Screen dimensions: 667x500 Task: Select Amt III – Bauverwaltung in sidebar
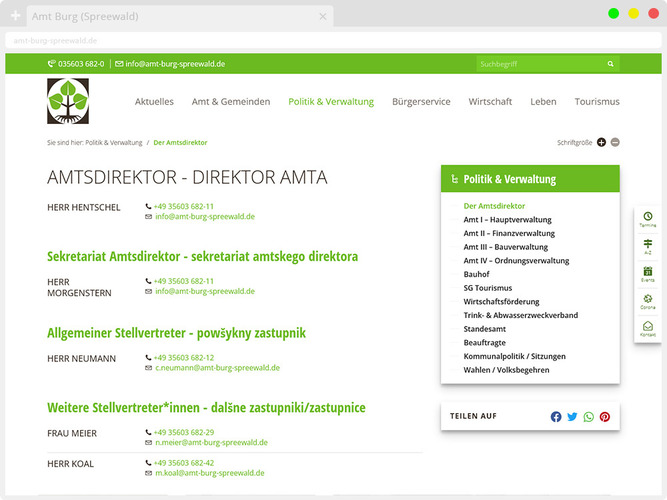click(x=505, y=247)
